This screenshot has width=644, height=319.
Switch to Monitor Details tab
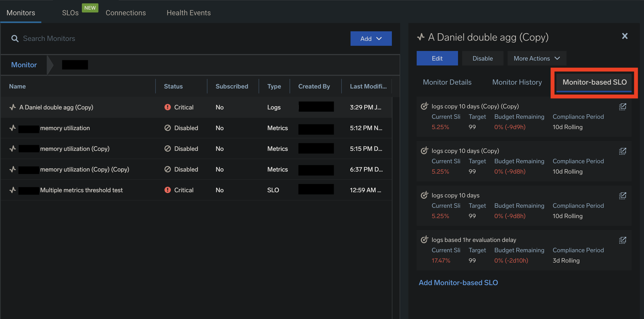point(447,82)
